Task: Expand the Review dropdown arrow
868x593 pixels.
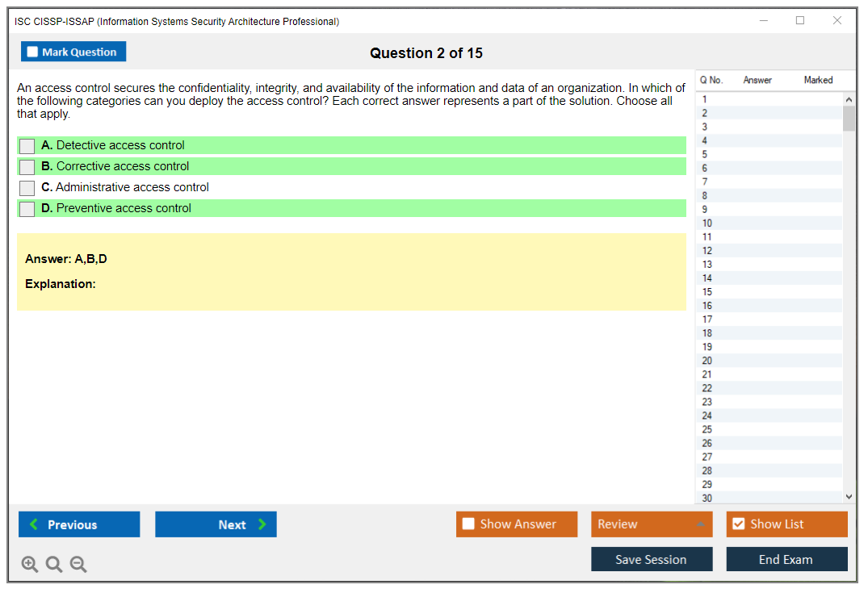Action: click(x=700, y=524)
